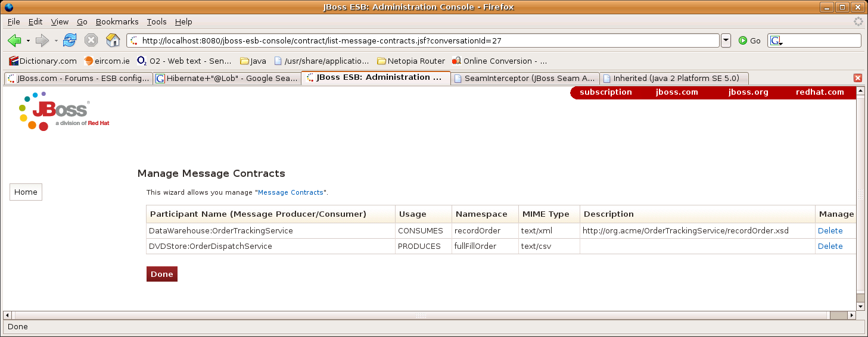Open the Message Contracts hyperlink
This screenshot has height=337, width=868.
click(291, 193)
